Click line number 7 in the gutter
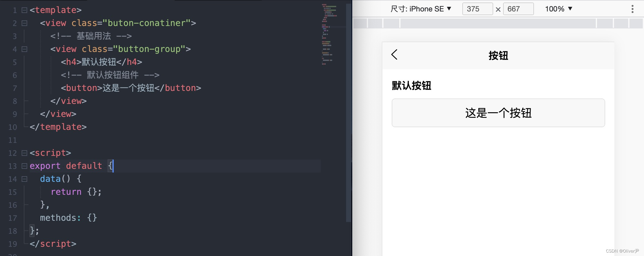The image size is (644, 256). tap(15, 88)
